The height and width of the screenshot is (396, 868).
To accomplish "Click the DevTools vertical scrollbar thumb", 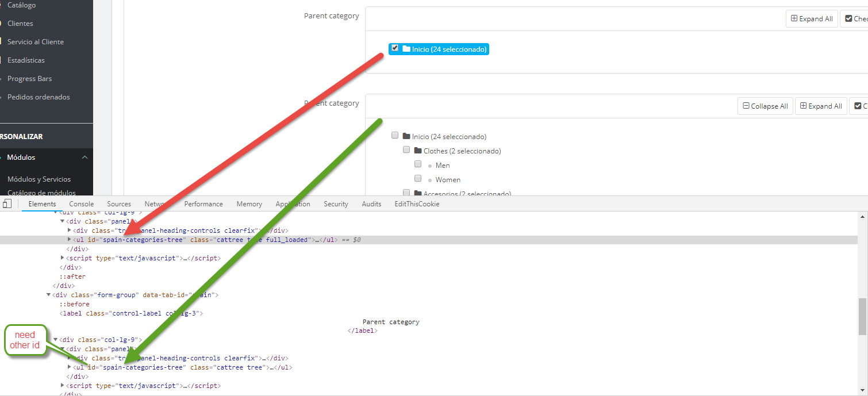I will coord(862,316).
